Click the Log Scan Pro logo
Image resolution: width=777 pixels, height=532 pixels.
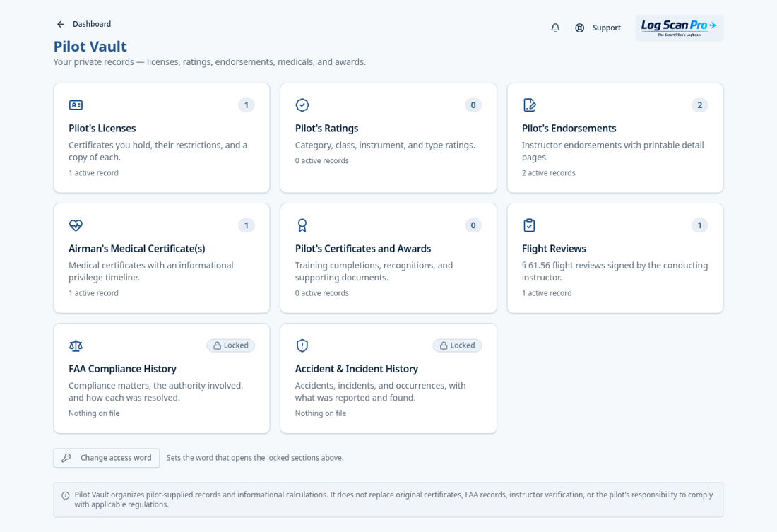pyautogui.click(x=680, y=28)
